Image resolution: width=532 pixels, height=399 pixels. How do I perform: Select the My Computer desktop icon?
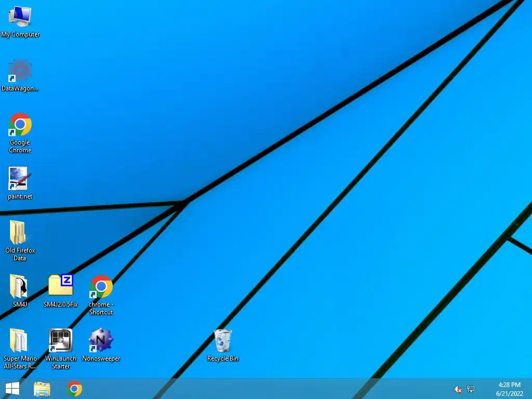tap(20, 21)
